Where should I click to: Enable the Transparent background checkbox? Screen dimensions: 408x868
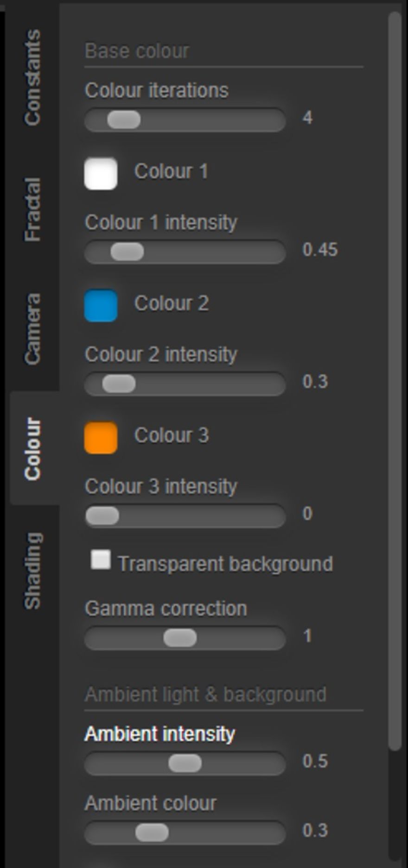click(x=101, y=560)
